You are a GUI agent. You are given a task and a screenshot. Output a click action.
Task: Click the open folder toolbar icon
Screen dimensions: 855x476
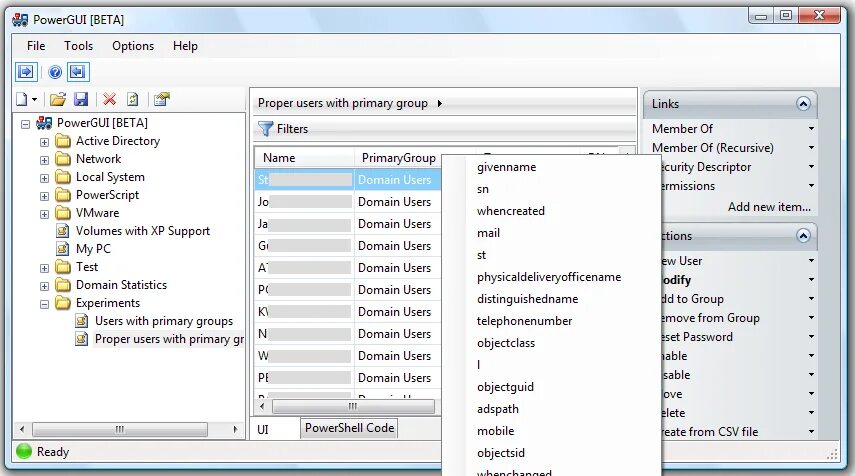[58, 99]
